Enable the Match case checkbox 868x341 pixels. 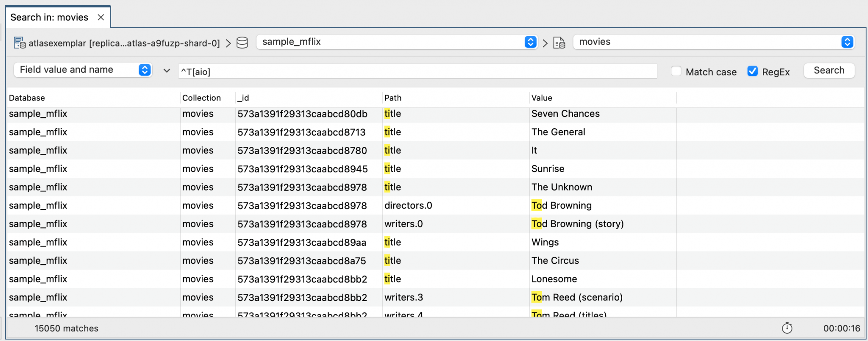pos(676,71)
